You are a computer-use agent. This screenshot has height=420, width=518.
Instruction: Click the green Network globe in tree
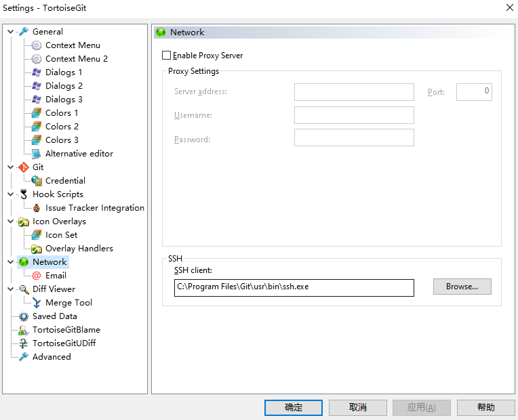coord(24,262)
